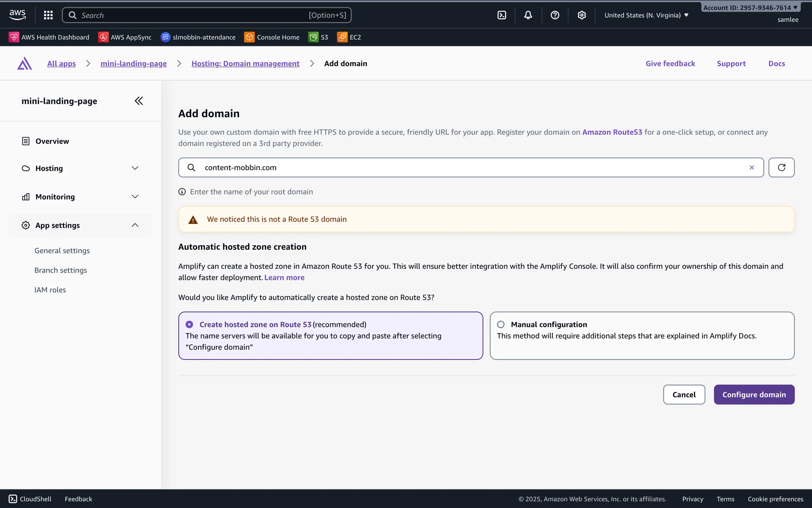
Task: Clear the domain search field
Action: coord(752,168)
